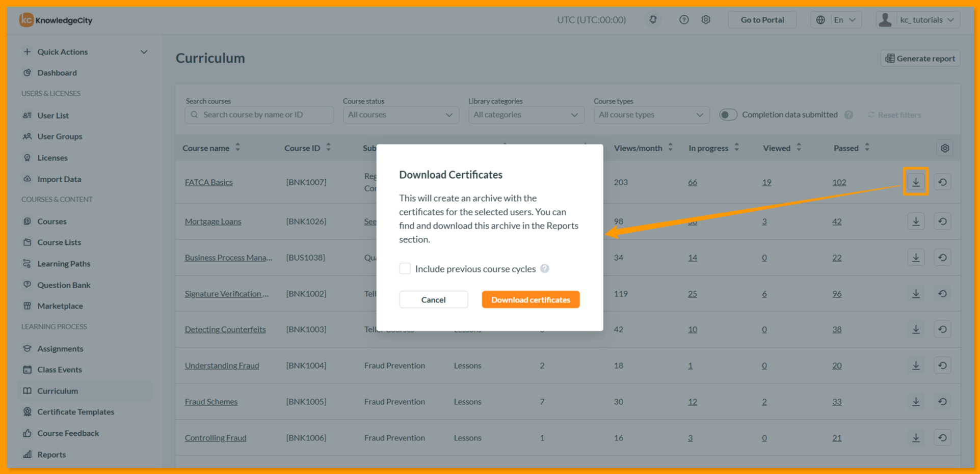
Task: Open Reports in the sidebar
Action: click(x=51, y=455)
